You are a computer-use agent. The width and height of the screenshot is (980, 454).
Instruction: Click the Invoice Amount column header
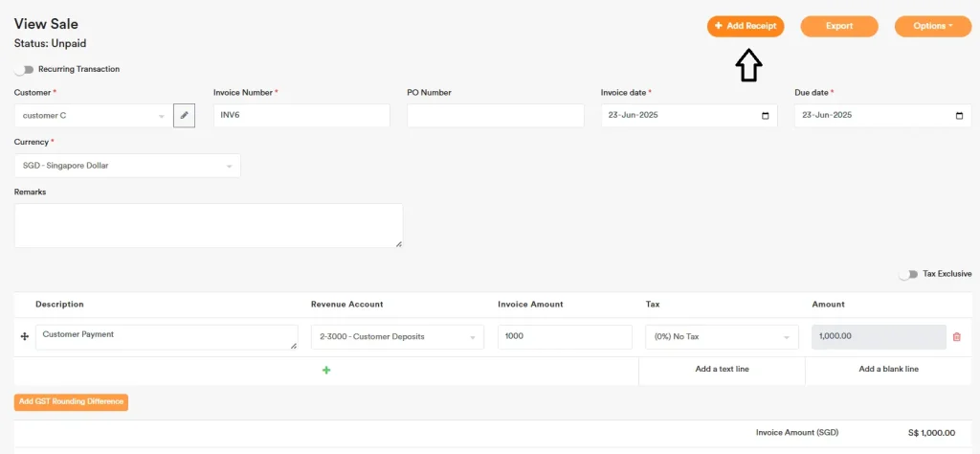(x=530, y=305)
